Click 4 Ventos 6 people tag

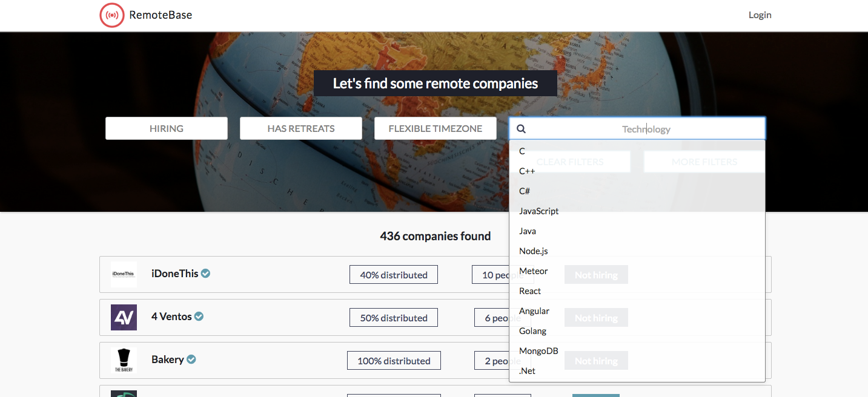[x=502, y=318]
